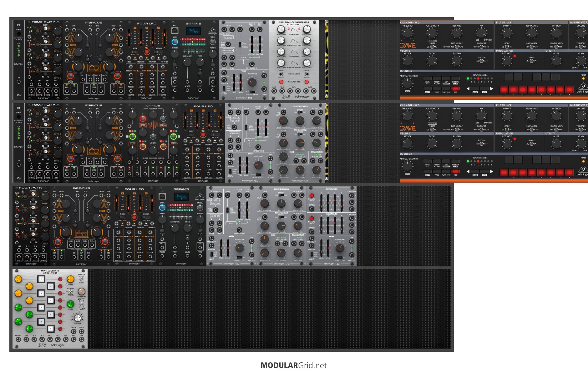Image resolution: width=588 pixels, height=372 pixels.
Task: Click the USB port icon on third-row Brains module
Action: click(x=162, y=196)
